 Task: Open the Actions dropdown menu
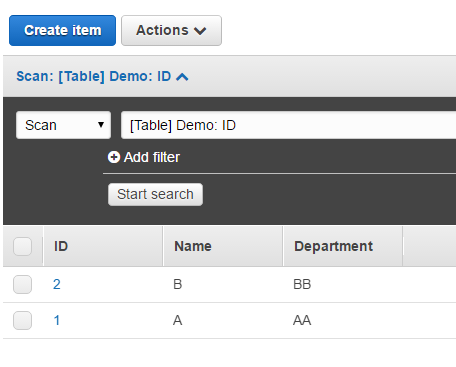point(171,30)
